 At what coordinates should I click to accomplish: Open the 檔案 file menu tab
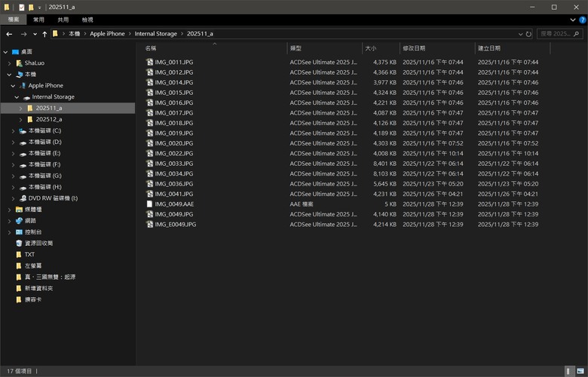pyautogui.click(x=14, y=20)
